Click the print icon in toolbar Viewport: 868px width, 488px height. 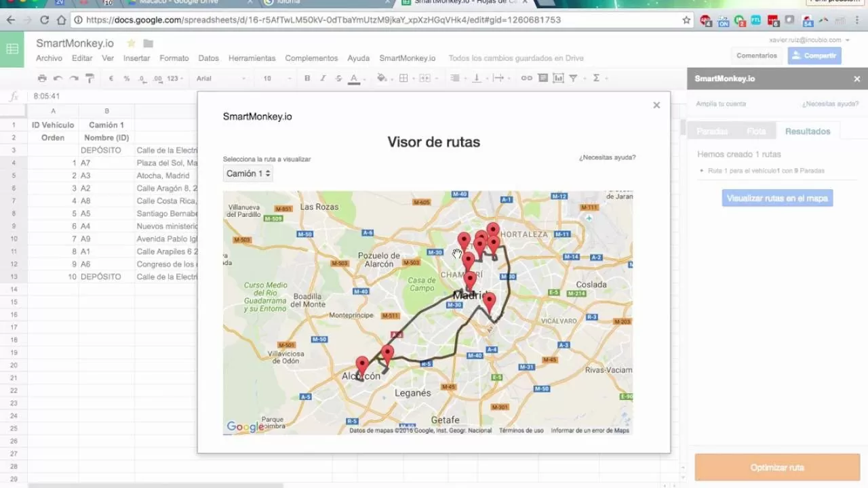coord(42,79)
